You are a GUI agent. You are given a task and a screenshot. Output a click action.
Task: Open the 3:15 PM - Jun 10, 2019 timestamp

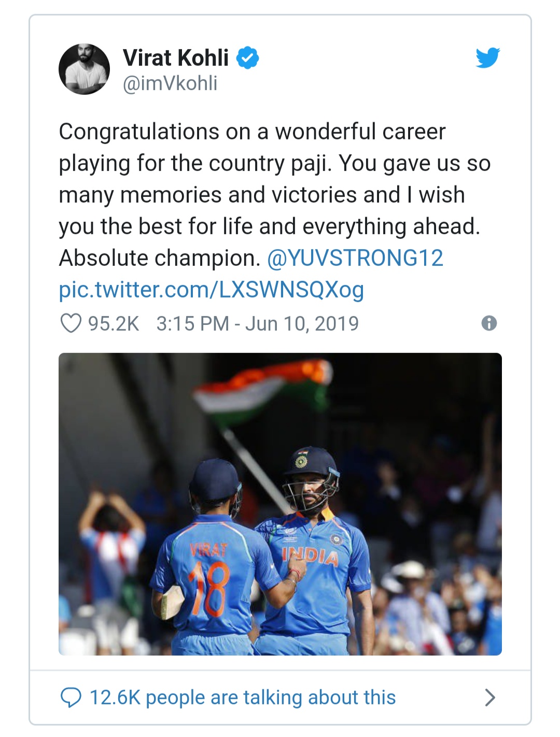(x=257, y=323)
